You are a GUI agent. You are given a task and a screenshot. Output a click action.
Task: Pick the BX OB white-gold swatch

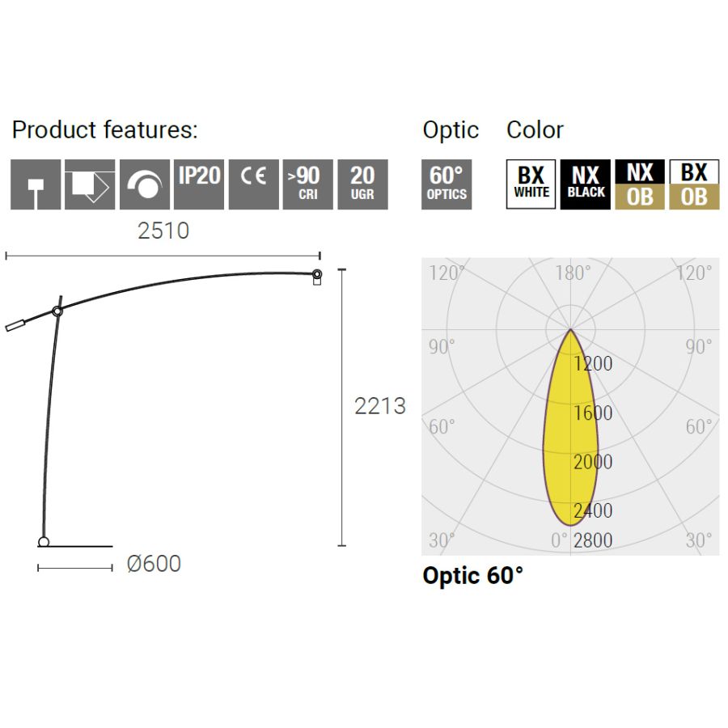pos(694,184)
